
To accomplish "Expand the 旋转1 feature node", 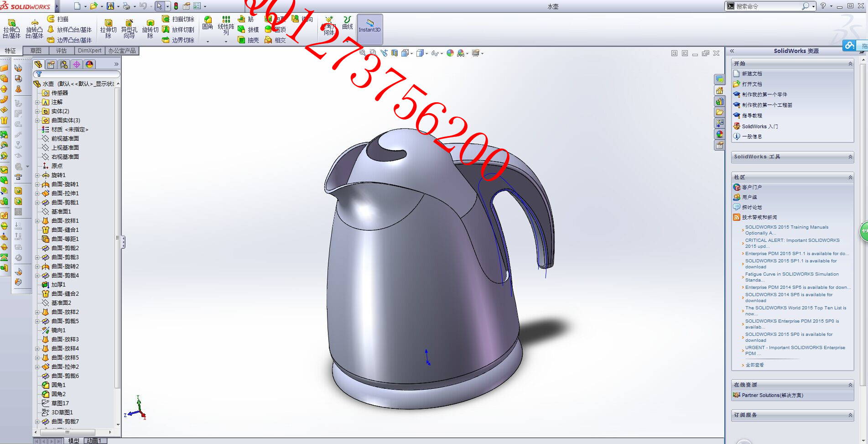I will coord(37,175).
